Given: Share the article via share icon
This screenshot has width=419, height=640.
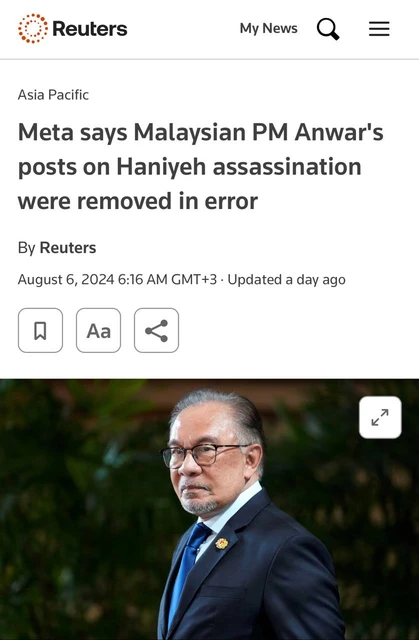Looking at the screenshot, I should tap(156, 330).
